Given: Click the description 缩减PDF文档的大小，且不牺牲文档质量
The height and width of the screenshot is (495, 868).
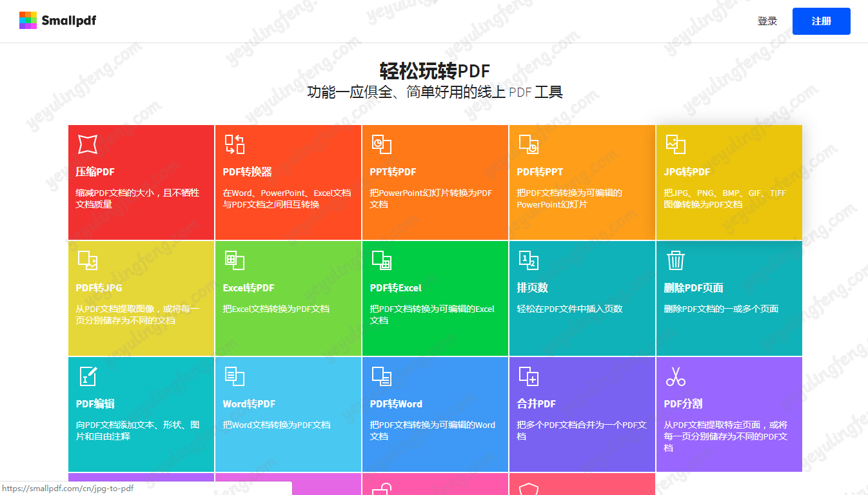Looking at the screenshot, I should 137,199.
